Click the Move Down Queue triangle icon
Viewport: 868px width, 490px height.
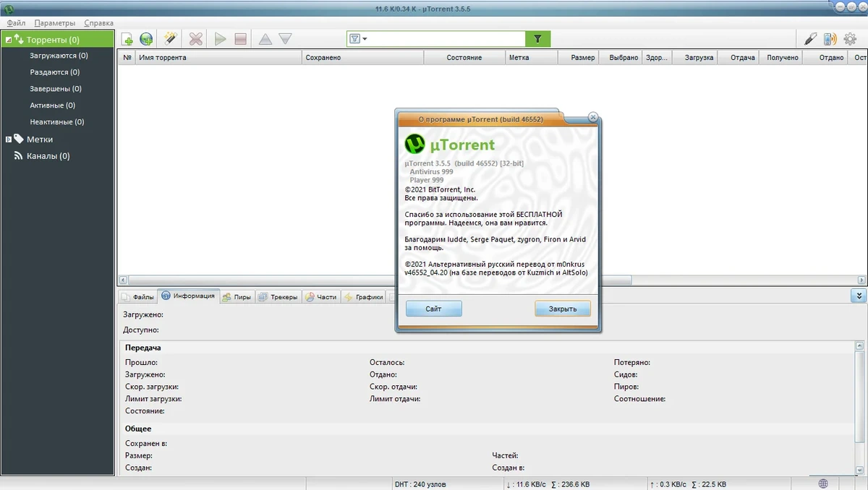[285, 39]
